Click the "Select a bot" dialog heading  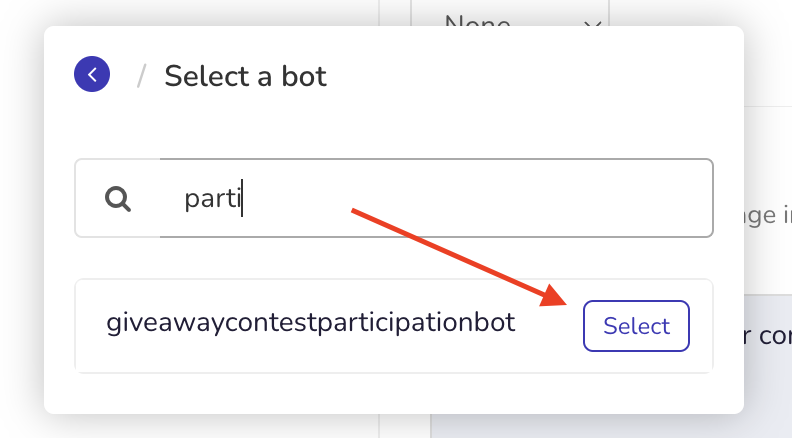[x=245, y=76]
